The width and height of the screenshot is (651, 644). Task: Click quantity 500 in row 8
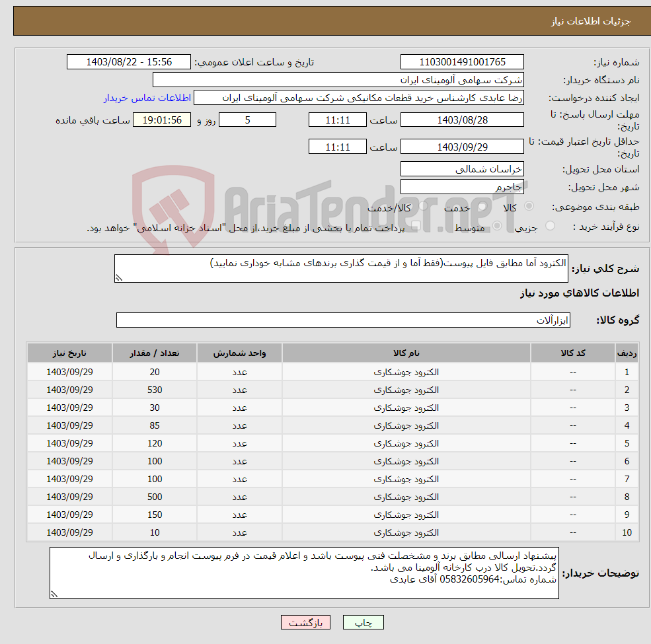pos(155,497)
